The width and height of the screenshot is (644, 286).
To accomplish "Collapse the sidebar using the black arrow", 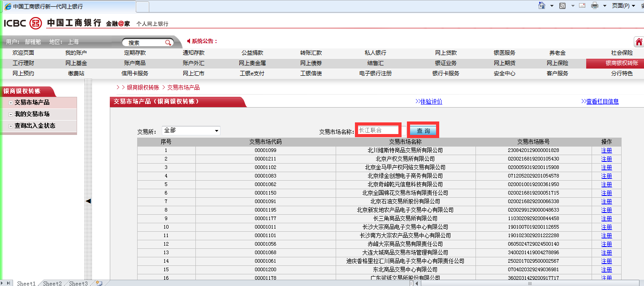I will [x=88, y=201].
